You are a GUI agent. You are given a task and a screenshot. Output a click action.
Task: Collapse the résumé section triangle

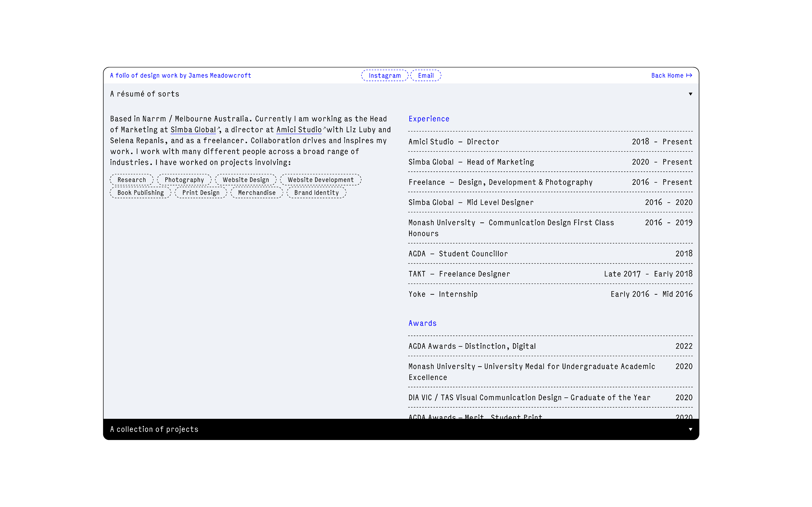tap(690, 94)
